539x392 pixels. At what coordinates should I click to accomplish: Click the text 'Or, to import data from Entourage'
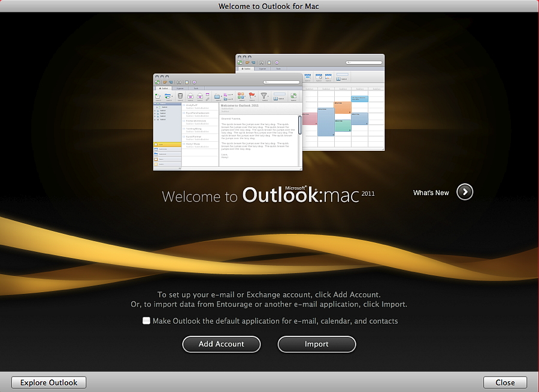click(x=192, y=305)
